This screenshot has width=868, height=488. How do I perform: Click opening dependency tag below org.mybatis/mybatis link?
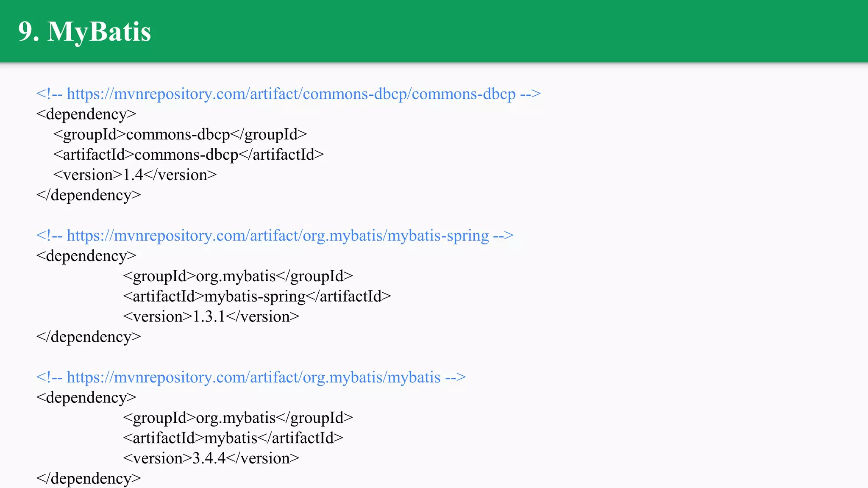(x=86, y=398)
